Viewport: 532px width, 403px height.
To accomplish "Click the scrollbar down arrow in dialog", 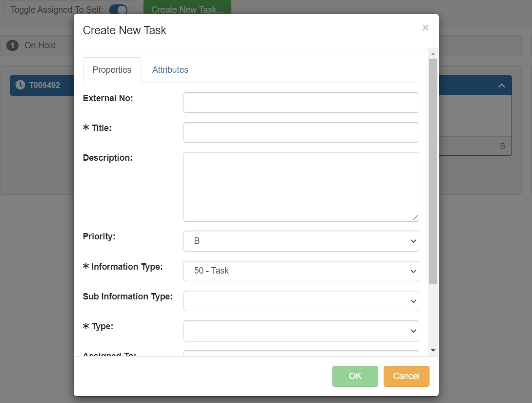I will [x=433, y=351].
